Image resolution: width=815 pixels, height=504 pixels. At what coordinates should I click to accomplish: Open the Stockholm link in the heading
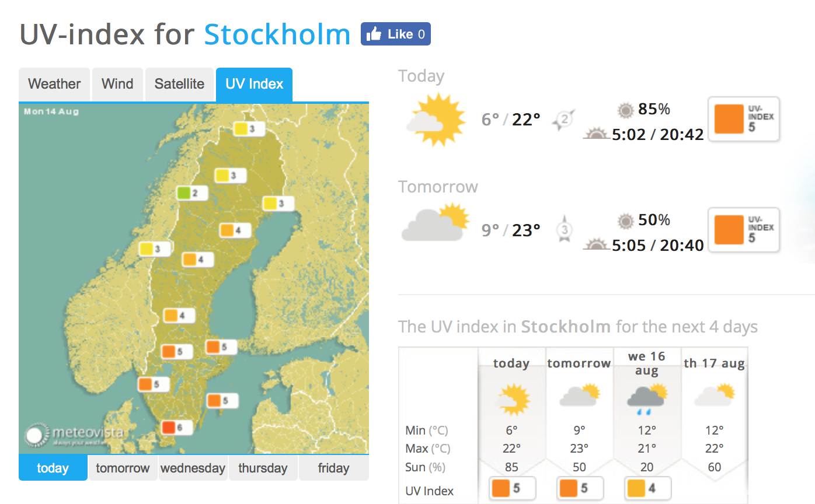[x=277, y=34]
